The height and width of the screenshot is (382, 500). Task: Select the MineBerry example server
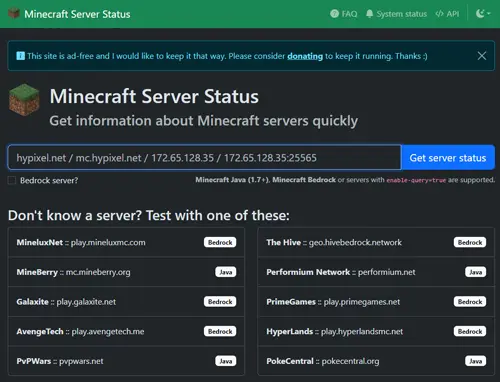(126, 272)
